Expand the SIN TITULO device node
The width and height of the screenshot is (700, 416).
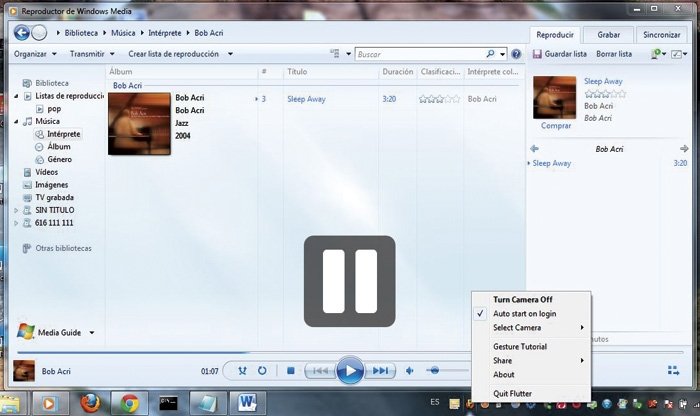16,210
